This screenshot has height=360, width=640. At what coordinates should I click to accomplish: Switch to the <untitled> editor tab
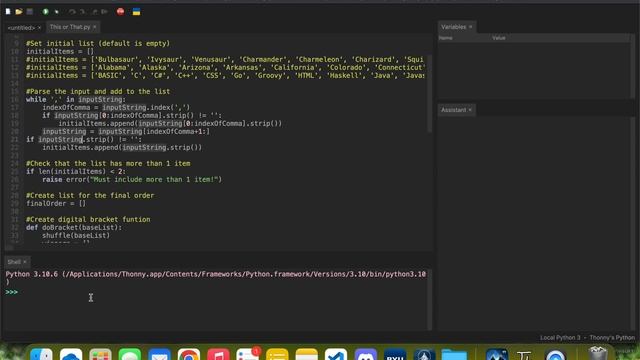[x=21, y=28]
